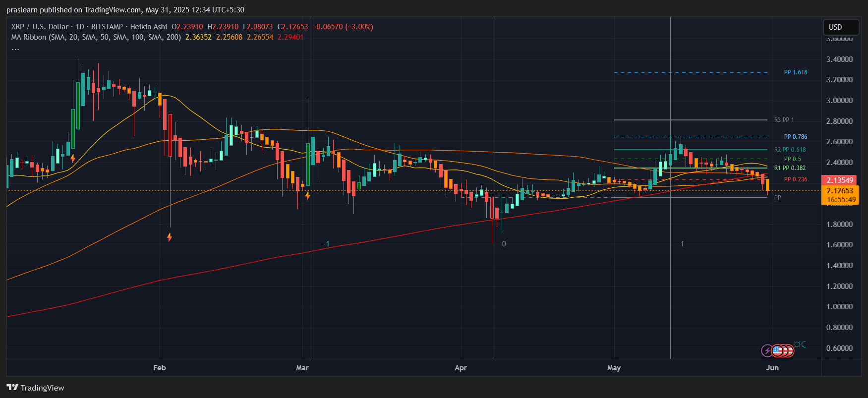
Task: Click the teal sun and moon session icon
Action: pos(800,344)
